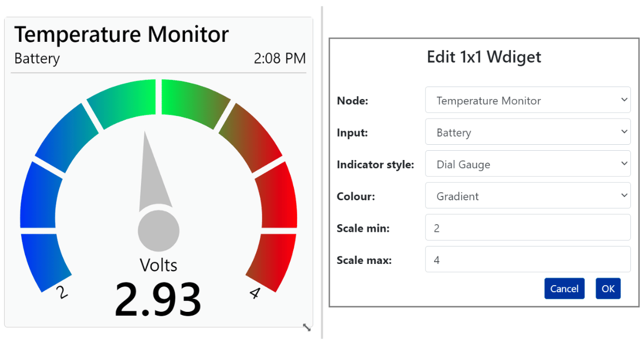644x345 pixels.
Task: Open the Colour Gradient dropdown
Action: [528, 195]
